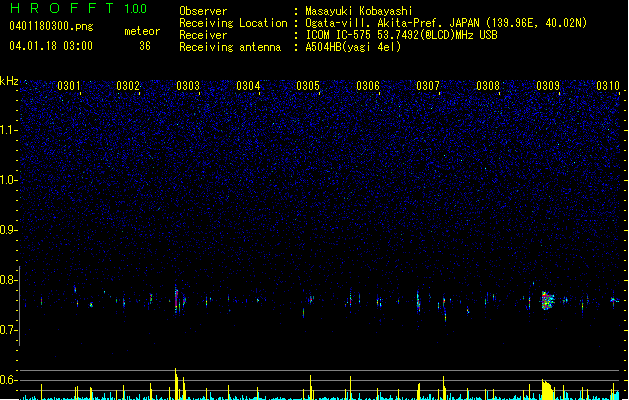Click the HROFFT 1.0.0 title text

coord(78,8)
